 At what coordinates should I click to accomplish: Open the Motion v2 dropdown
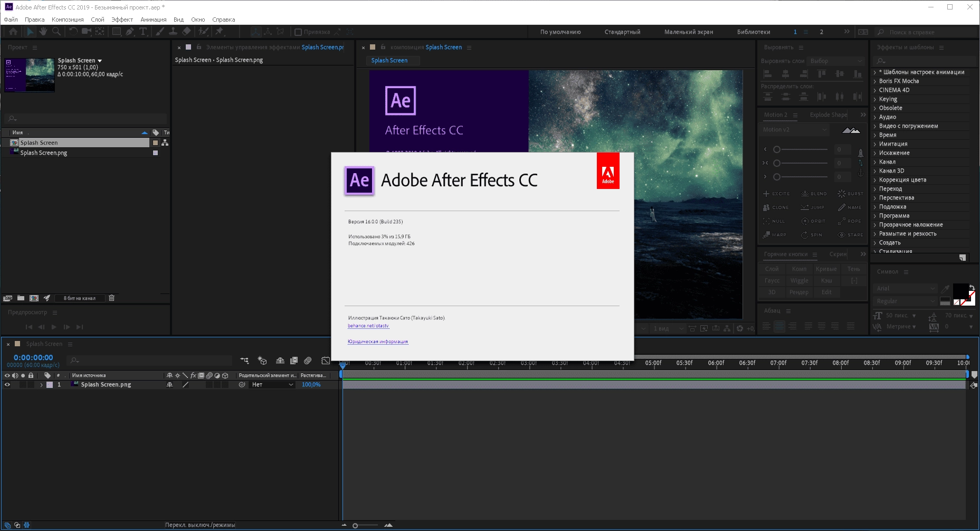tap(795, 130)
